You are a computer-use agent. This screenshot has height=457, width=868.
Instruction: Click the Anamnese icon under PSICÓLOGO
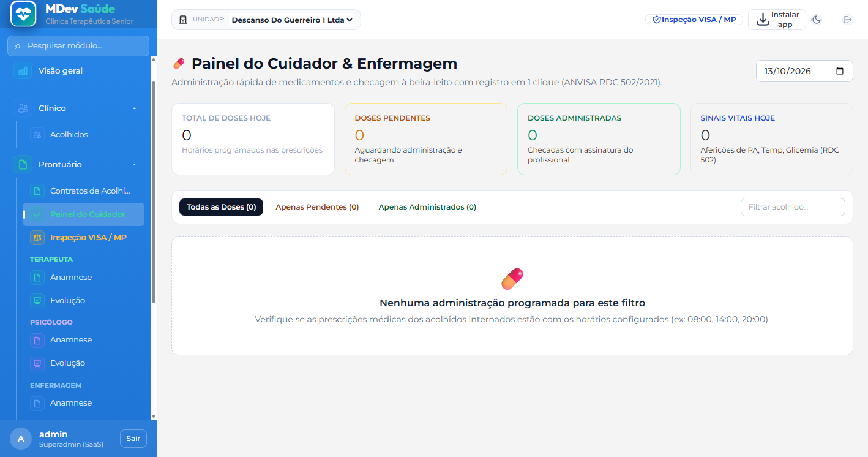click(x=37, y=340)
